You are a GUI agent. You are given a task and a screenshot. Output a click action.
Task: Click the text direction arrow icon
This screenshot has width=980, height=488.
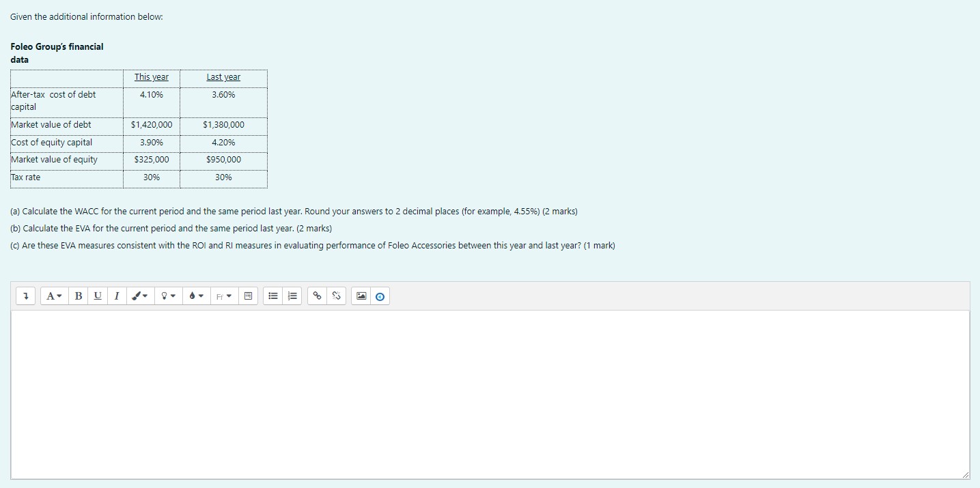[25, 296]
